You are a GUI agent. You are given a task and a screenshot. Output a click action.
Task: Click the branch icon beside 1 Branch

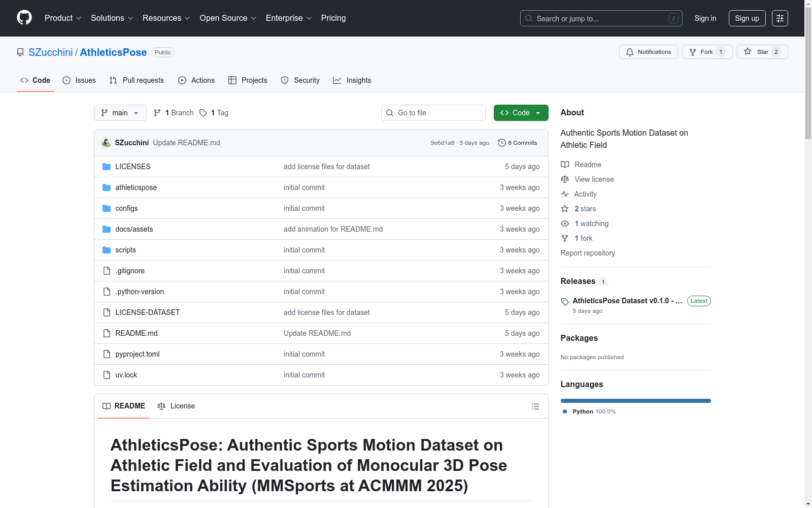pyautogui.click(x=157, y=113)
